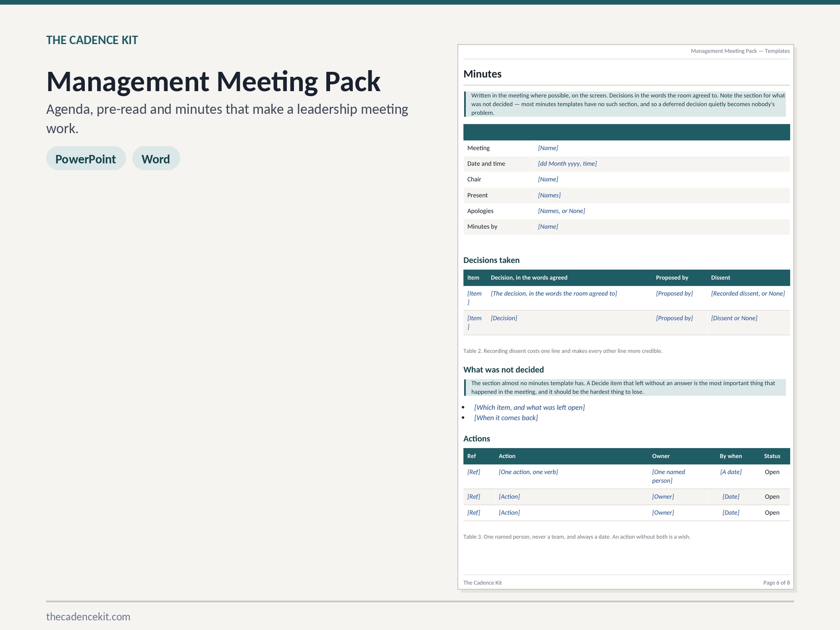Click the [When it comes back] bullet
Image resolution: width=840 pixels, height=630 pixels.
point(506,418)
